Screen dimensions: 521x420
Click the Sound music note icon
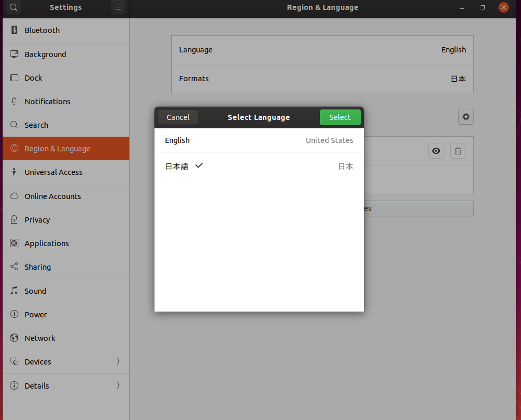click(x=14, y=291)
